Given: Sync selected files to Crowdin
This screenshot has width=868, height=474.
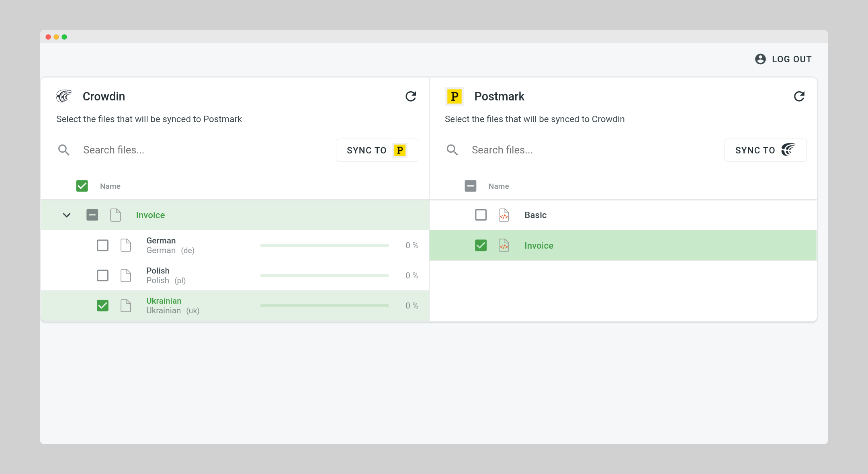Looking at the screenshot, I should pos(766,150).
